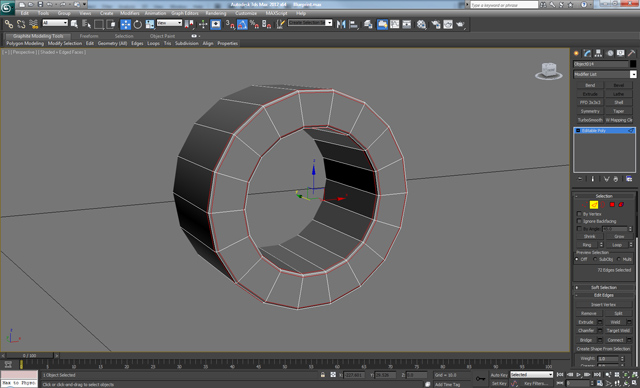Viewport: 640px width, 388px height.
Task: Expand the Soft Selection rollout
Action: coord(604,287)
